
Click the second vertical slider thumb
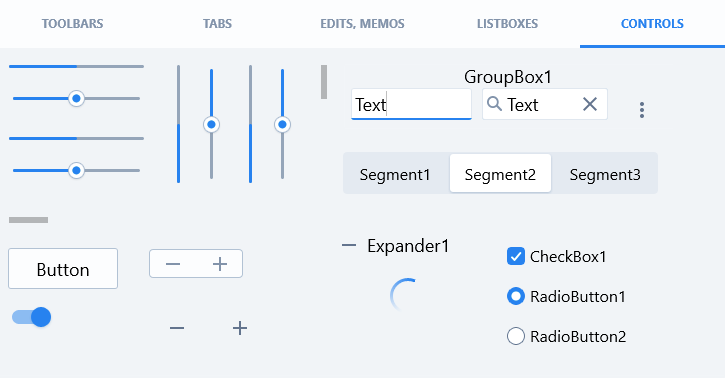(283, 124)
